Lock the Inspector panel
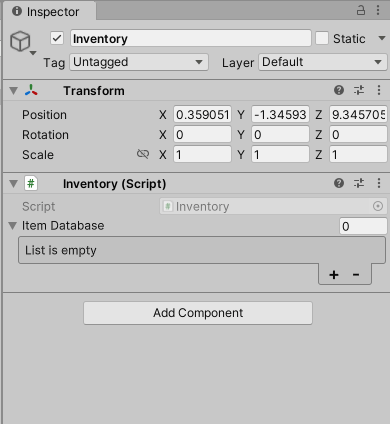 coord(361,10)
